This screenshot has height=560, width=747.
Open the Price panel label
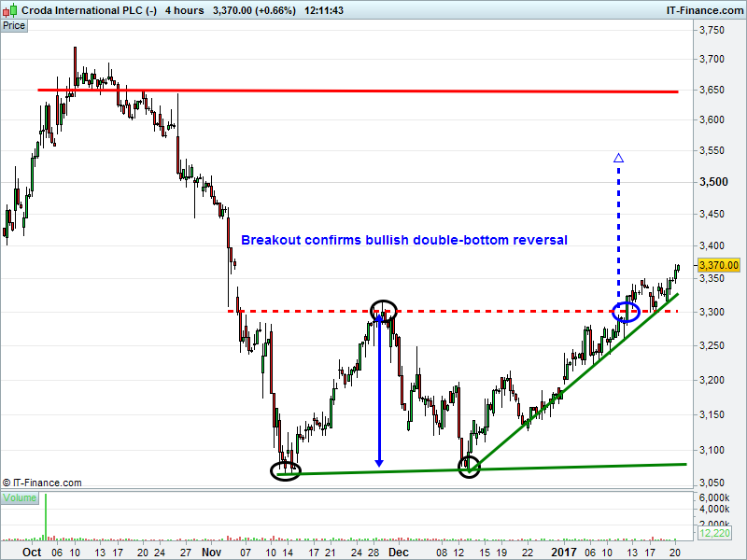pyautogui.click(x=14, y=26)
